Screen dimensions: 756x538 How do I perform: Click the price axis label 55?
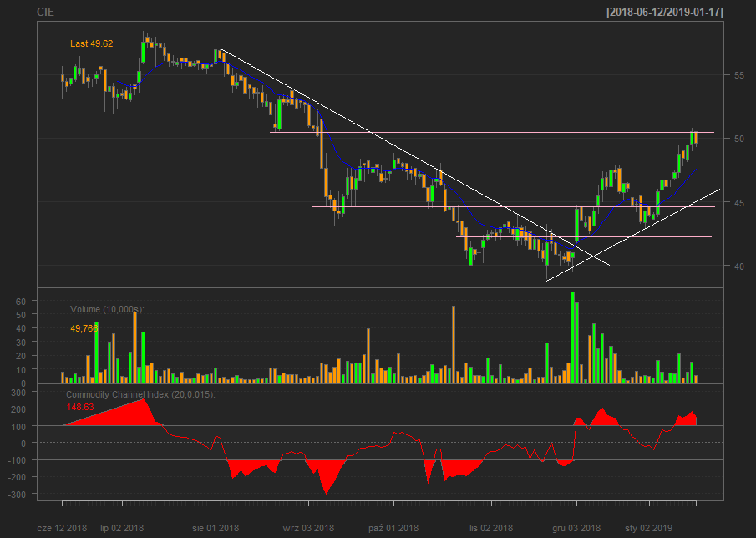[738, 75]
